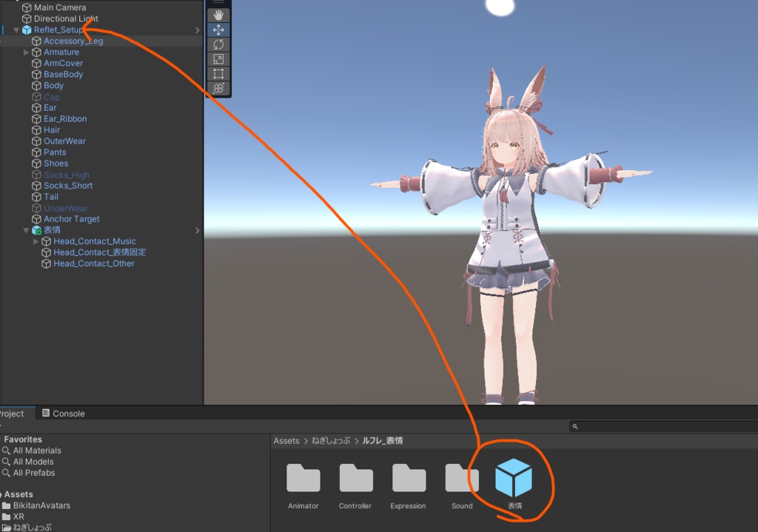This screenshot has width=758, height=532.
Task: Select Pants in hierarchy
Action: tap(55, 152)
